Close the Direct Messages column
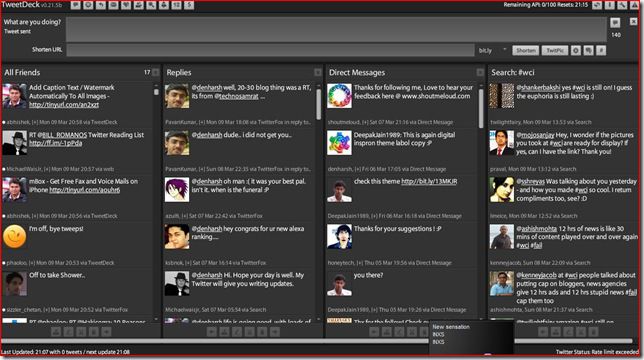This screenshot has width=644, height=360. tap(480, 72)
